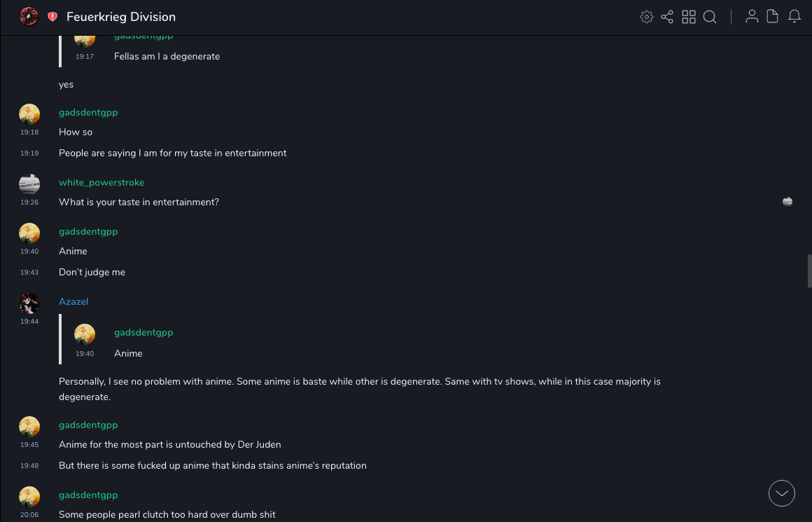Click the gadsdentgpp name above "How so"

click(x=88, y=112)
